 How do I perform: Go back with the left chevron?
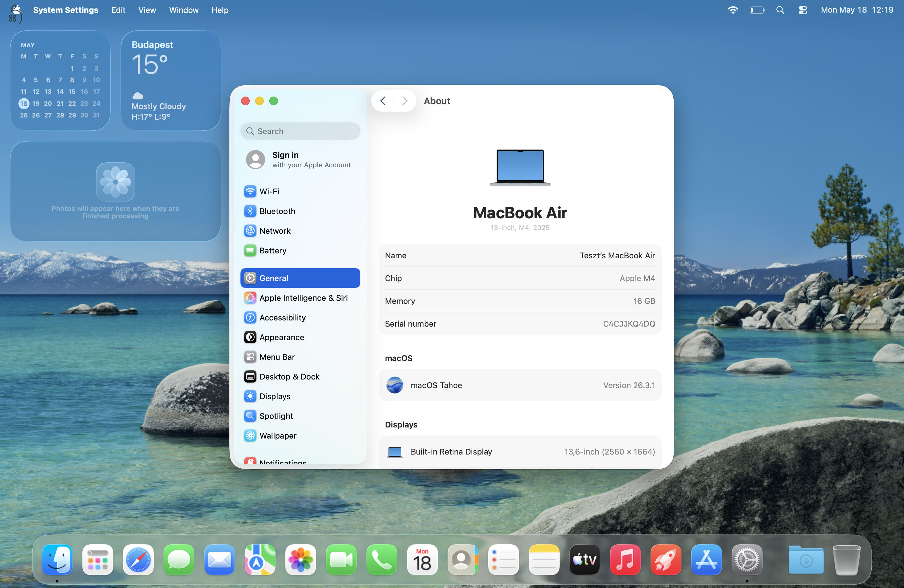pos(383,101)
